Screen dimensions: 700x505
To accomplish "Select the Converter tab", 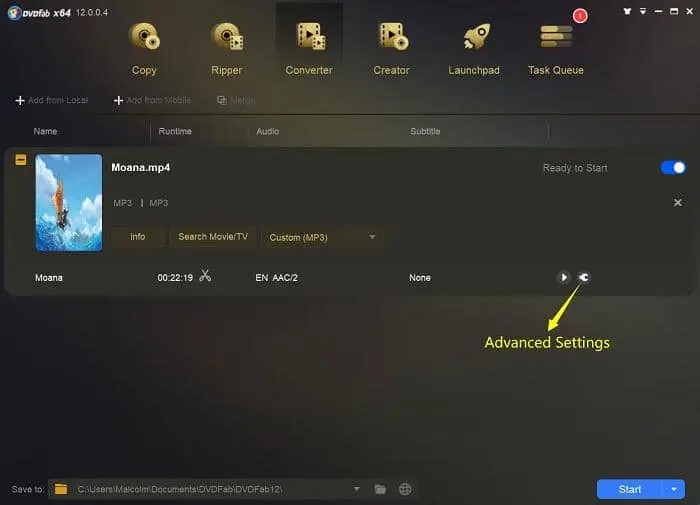I will point(309,48).
